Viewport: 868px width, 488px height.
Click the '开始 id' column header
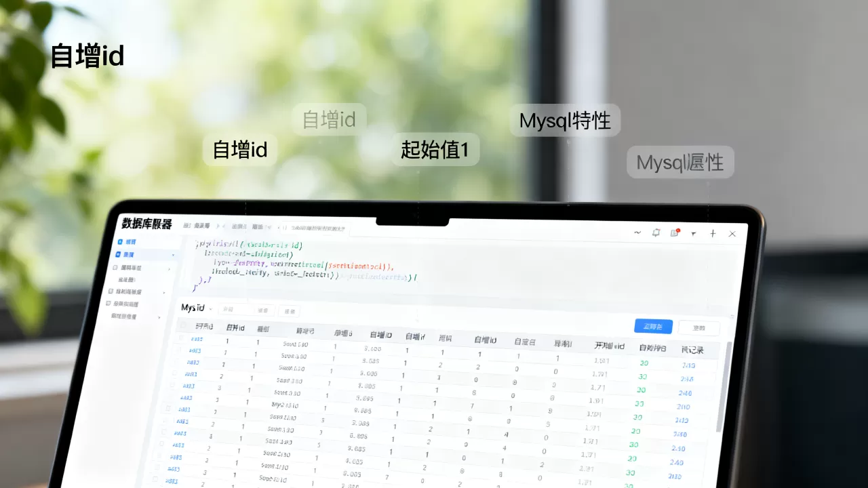tap(609, 345)
